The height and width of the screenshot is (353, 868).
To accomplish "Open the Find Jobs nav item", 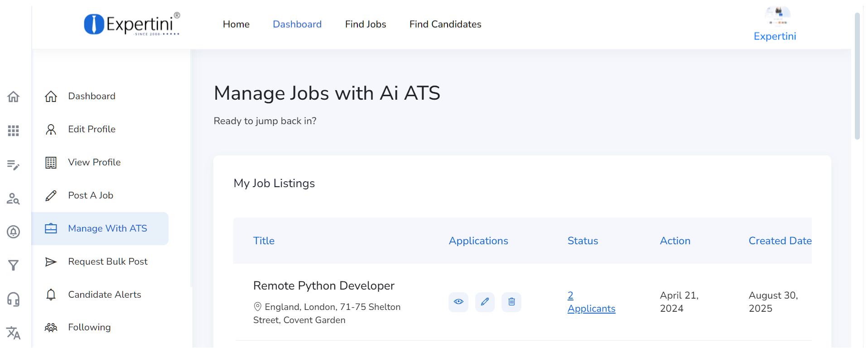I will click(365, 24).
